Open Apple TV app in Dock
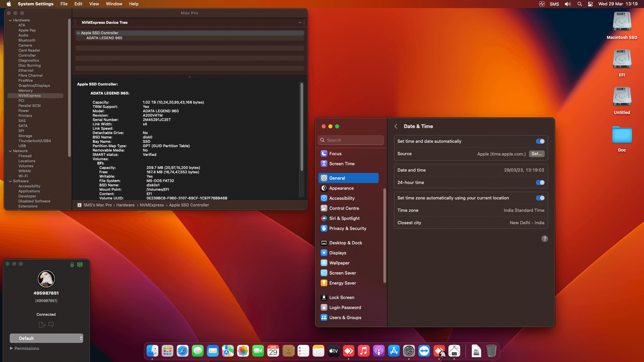644x362 pixels. coord(333,351)
